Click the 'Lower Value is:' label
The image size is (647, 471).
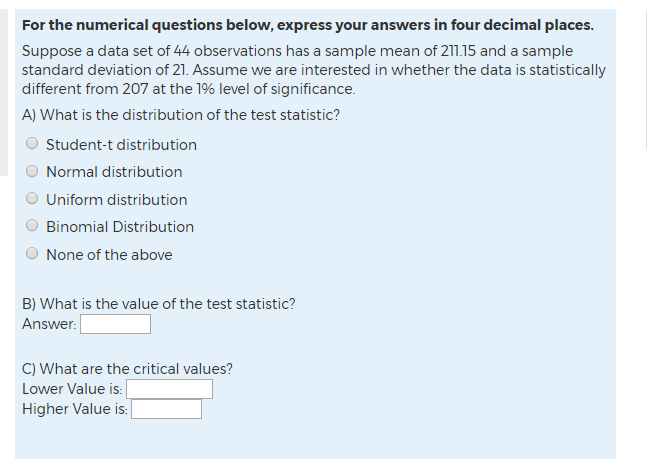click(72, 389)
